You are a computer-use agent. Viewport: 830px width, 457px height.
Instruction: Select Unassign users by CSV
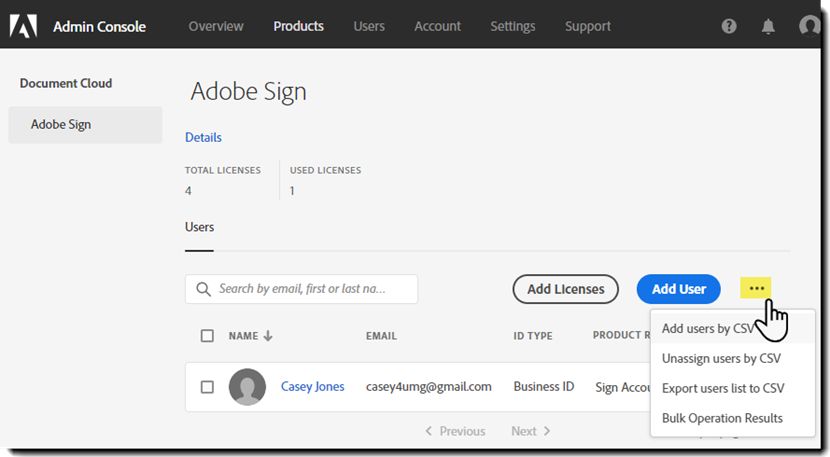click(x=721, y=358)
